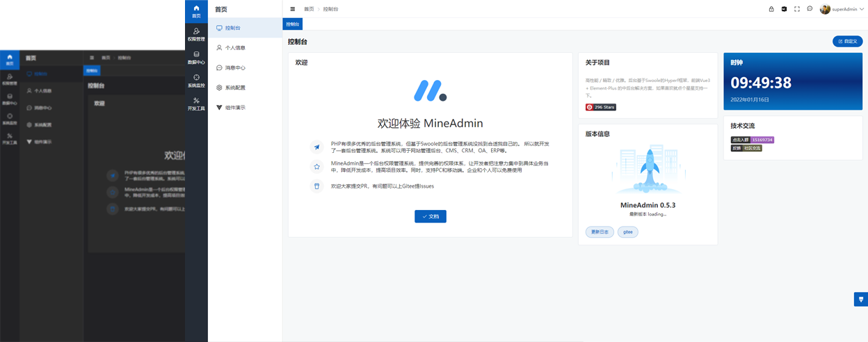The height and width of the screenshot is (342, 868).
Task: Select 控制台 menu item in light sidebar
Action: click(245, 28)
